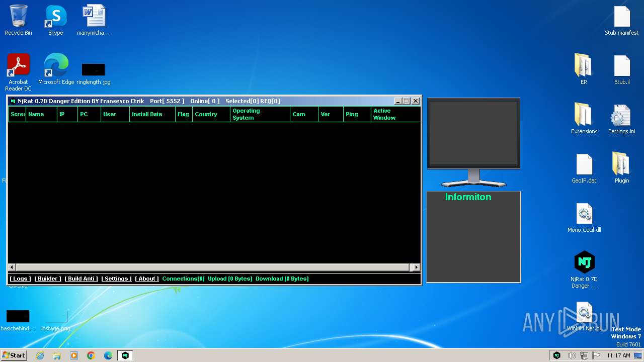Screen dimensions: 644x362
Task: Select the basicbehind desktop image file
Action: [x=18, y=320]
